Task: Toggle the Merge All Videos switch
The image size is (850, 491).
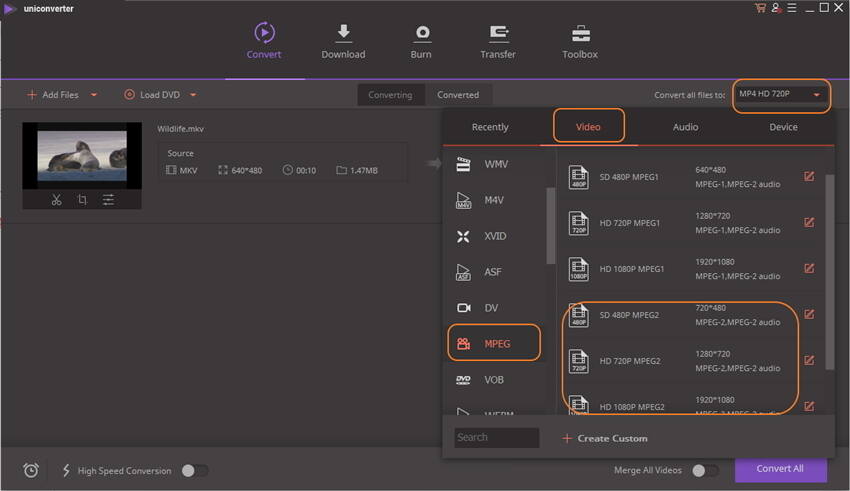Action: coord(706,470)
